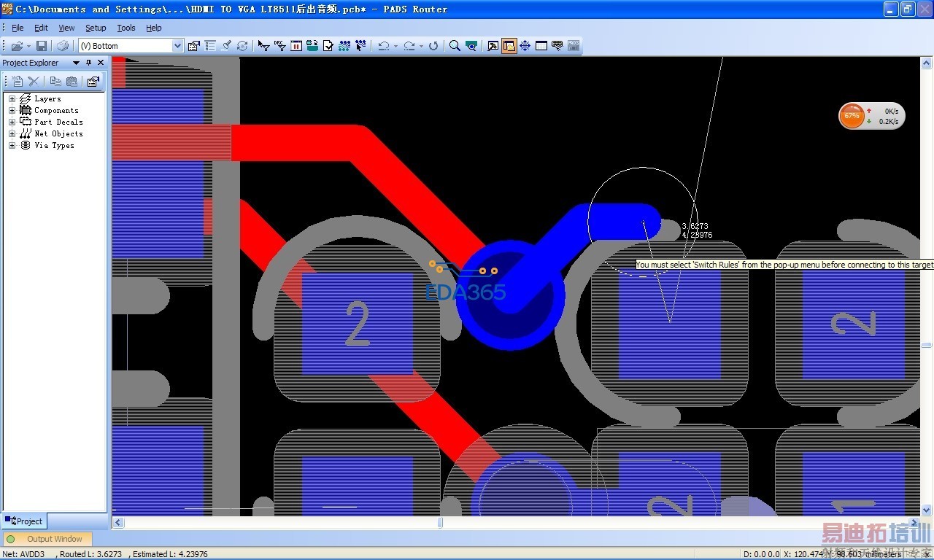Click the teal magnifier view icon

pyautogui.click(x=471, y=46)
